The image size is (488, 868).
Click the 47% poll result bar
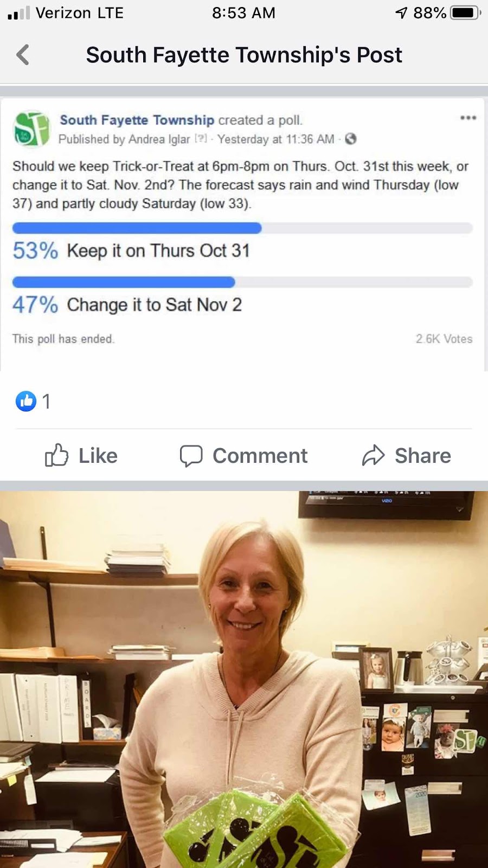point(242,282)
